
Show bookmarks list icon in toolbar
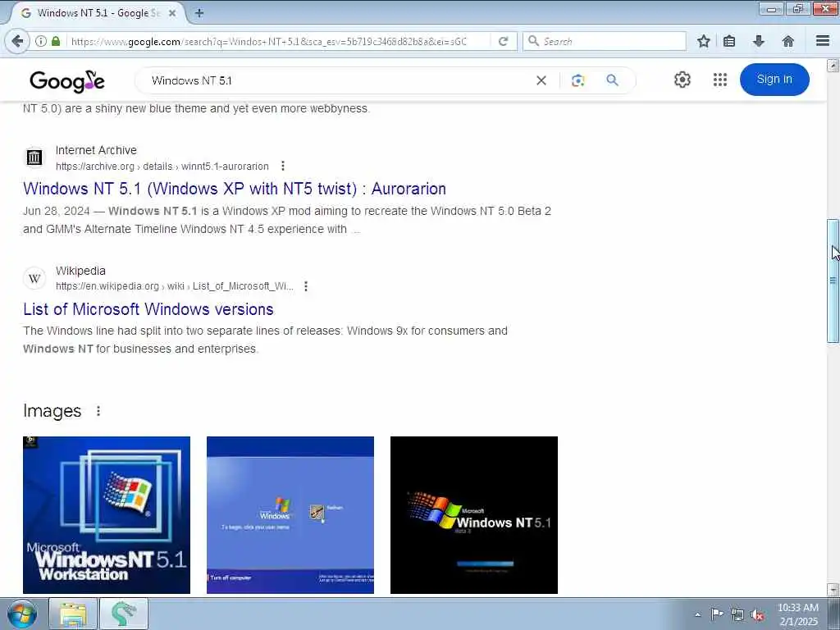pyautogui.click(x=729, y=41)
